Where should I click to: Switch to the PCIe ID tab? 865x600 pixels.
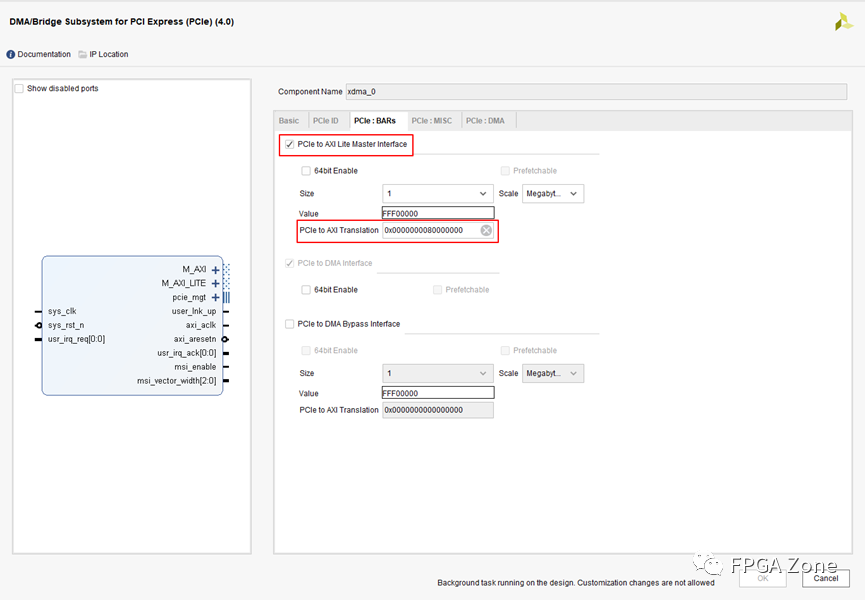325,121
